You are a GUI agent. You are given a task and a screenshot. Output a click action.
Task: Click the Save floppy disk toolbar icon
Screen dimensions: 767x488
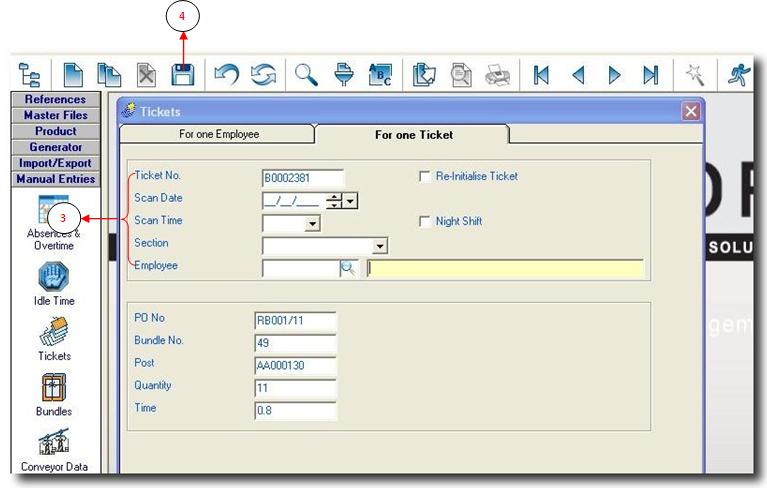click(x=182, y=75)
